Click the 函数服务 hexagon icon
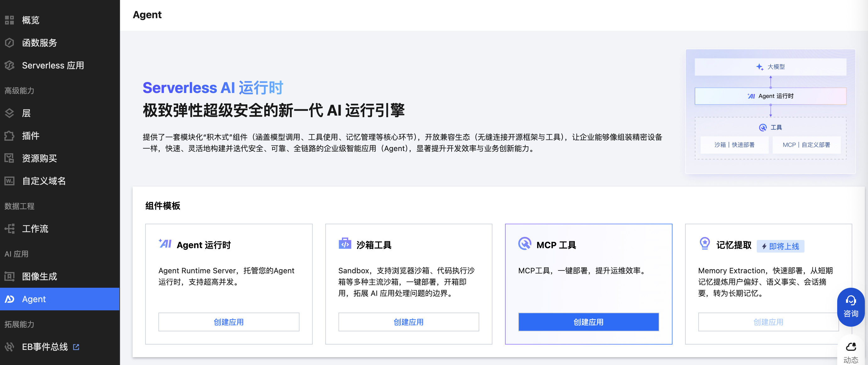Screen dimensions: 868x365 pyautogui.click(x=9, y=43)
